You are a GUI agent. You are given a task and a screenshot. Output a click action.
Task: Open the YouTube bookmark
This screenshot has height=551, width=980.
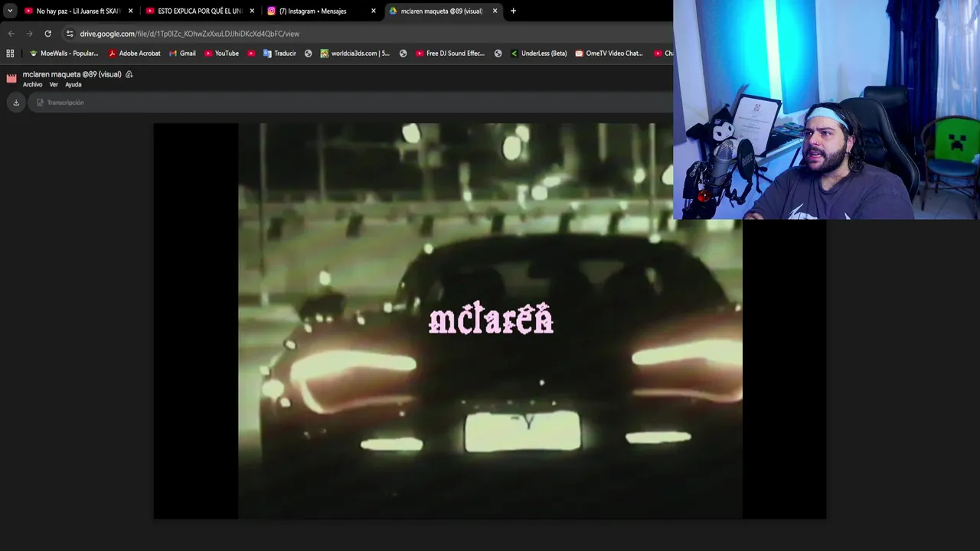(221, 54)
